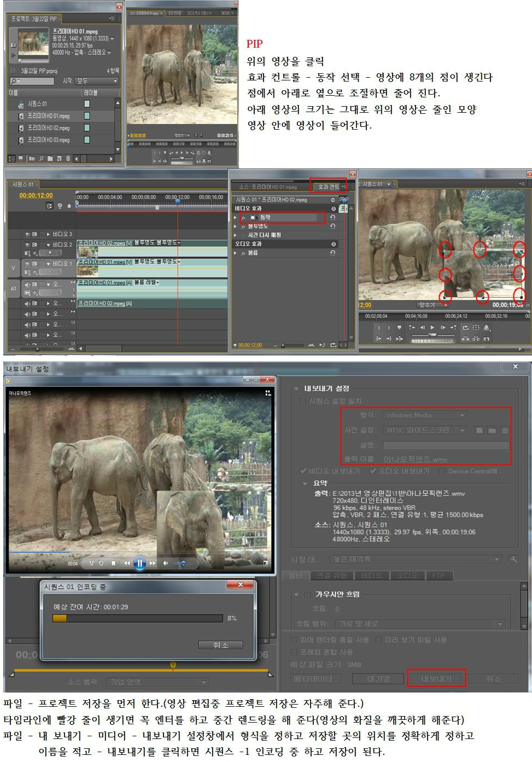Click the play button in the Source Monitor
The width and height of the screenshot is (532, 762).
pyautogui.click(x=181, y=153)
